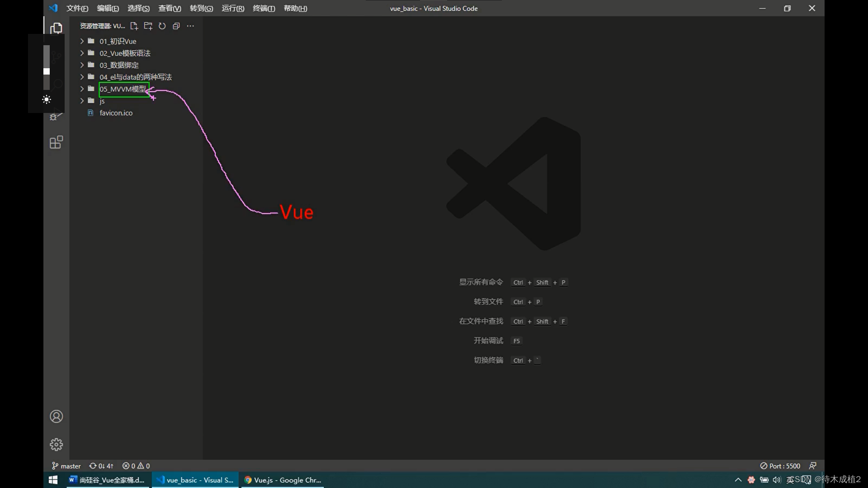Open the 编辑(E) menu

click(x=108, y=8)
